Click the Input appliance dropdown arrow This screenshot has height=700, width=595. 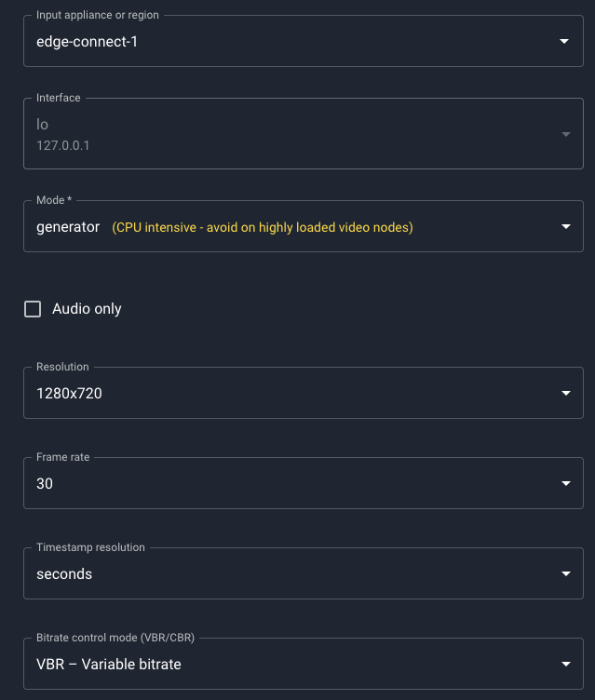pos(564,42)
